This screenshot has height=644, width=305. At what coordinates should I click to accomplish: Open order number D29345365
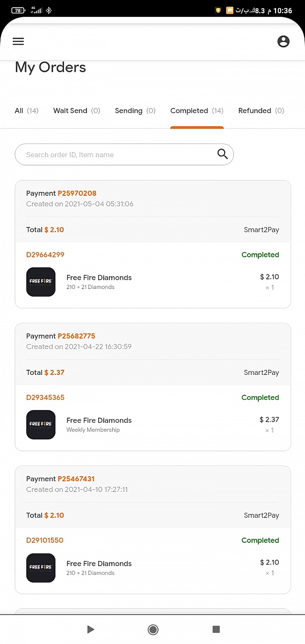pyautogui.click(x=45, y=398)
